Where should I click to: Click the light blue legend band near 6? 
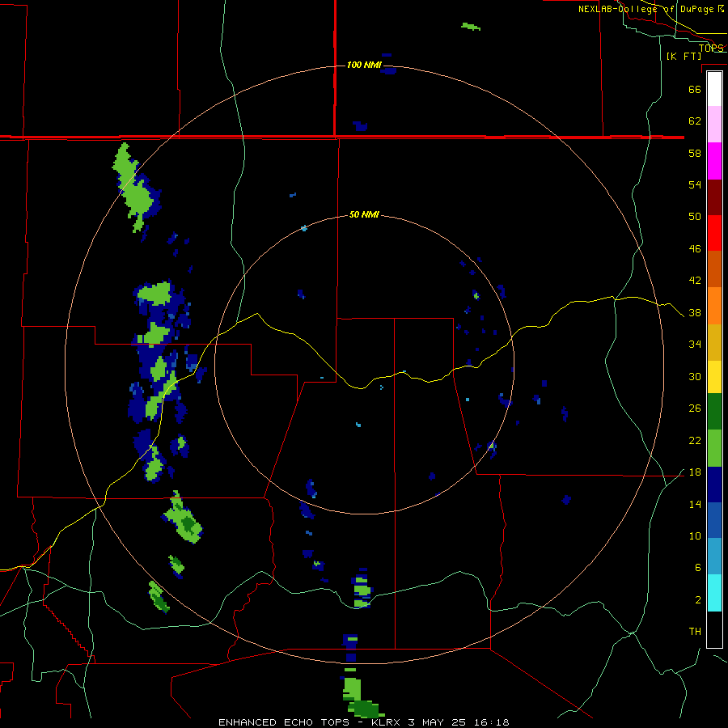[714, 557]
